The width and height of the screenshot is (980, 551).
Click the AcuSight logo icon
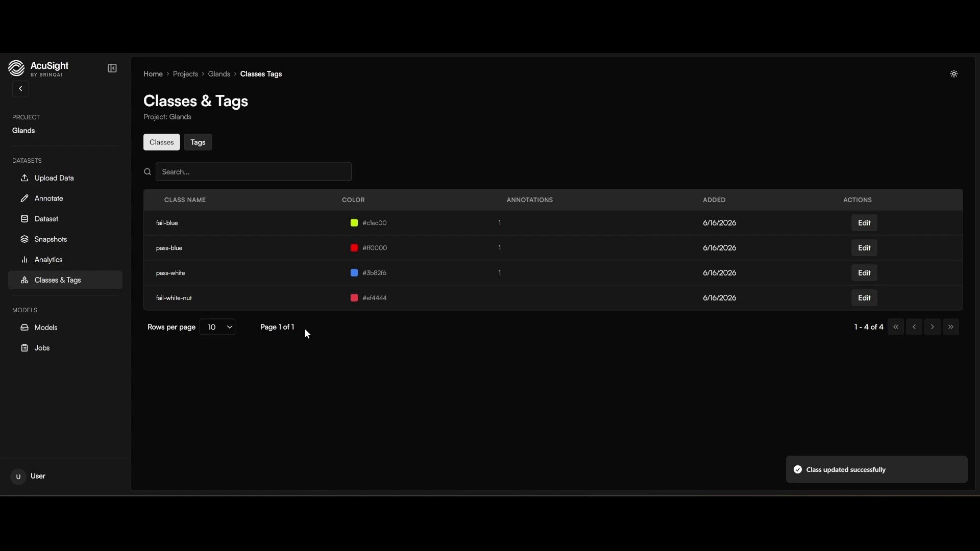point(16,68)
